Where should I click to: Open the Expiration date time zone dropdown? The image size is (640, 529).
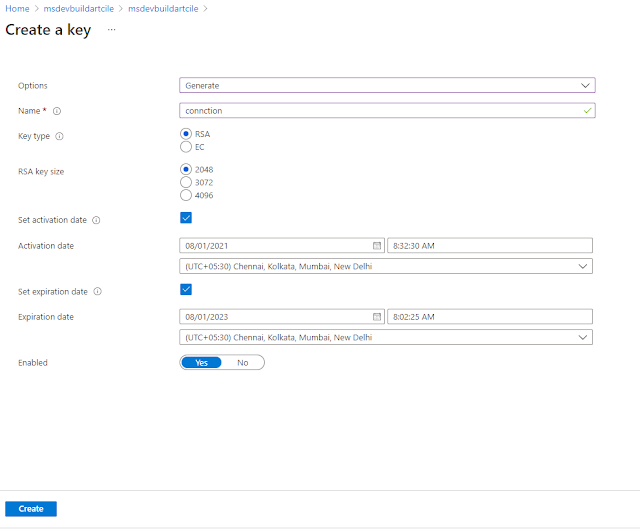pos(386,337)
